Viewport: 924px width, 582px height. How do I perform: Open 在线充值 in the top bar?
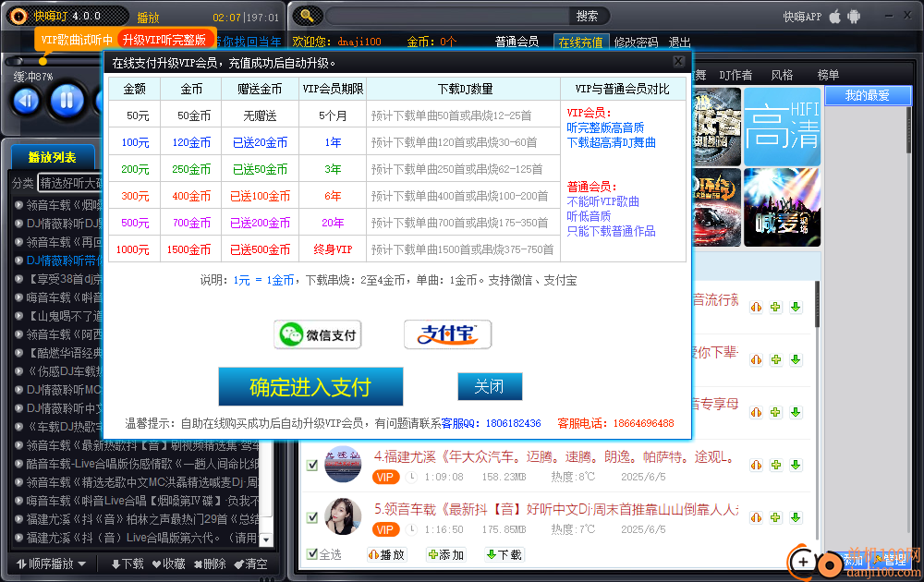point(580,42)
